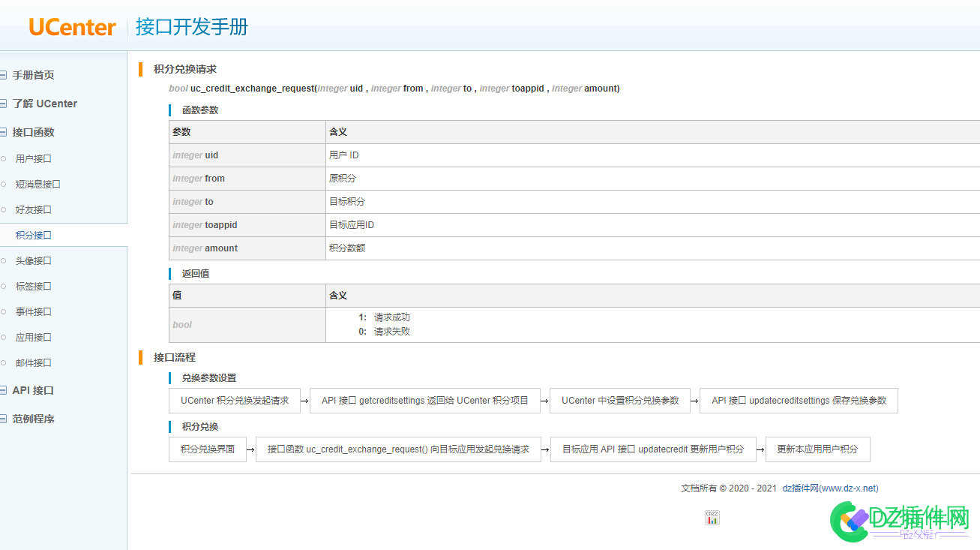This screenshot has width=980, height=550.
Task: Click the UCenter 积分兑换发起请求 flow box
Action: coord(235,401)
